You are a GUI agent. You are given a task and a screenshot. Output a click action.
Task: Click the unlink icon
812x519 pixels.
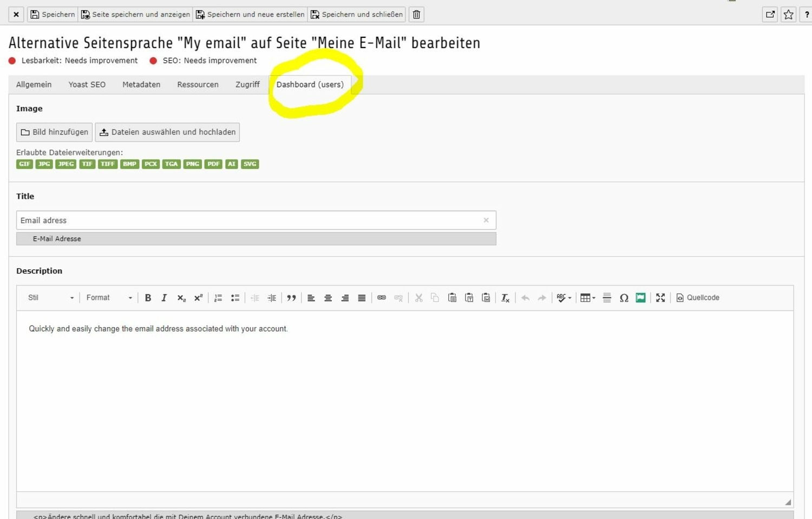[398, 298]
